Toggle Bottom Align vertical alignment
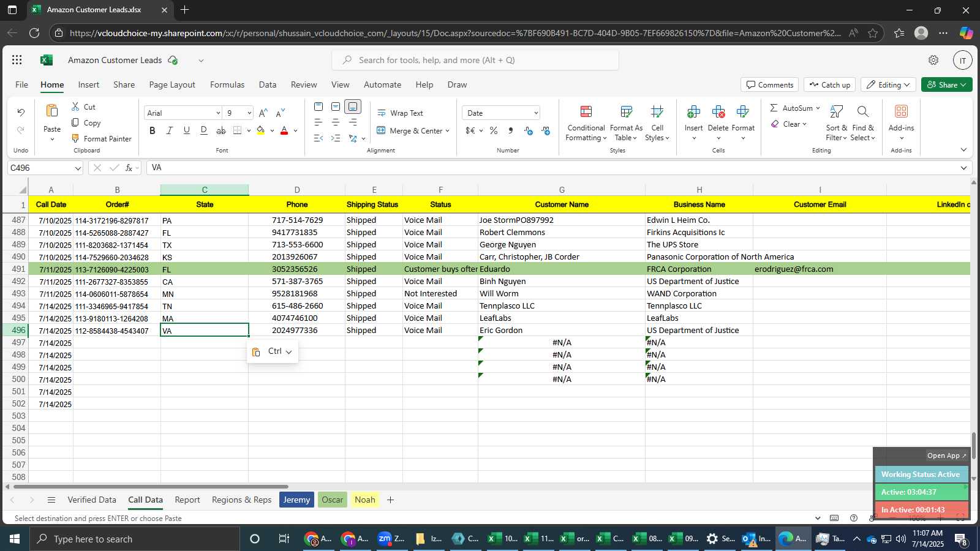Image resolution: width=980 pixels, height=551 pixels. tap(353, 107)
